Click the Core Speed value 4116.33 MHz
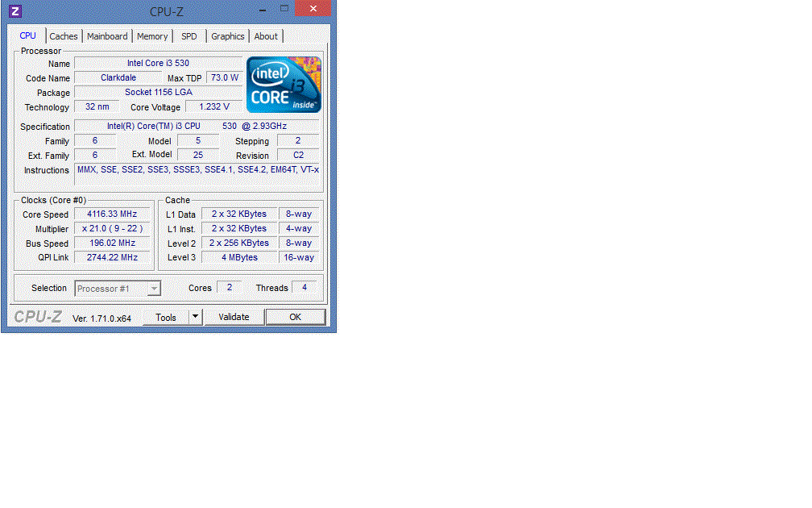This screenshot has height=508, width=812. [x=112, y=214]
